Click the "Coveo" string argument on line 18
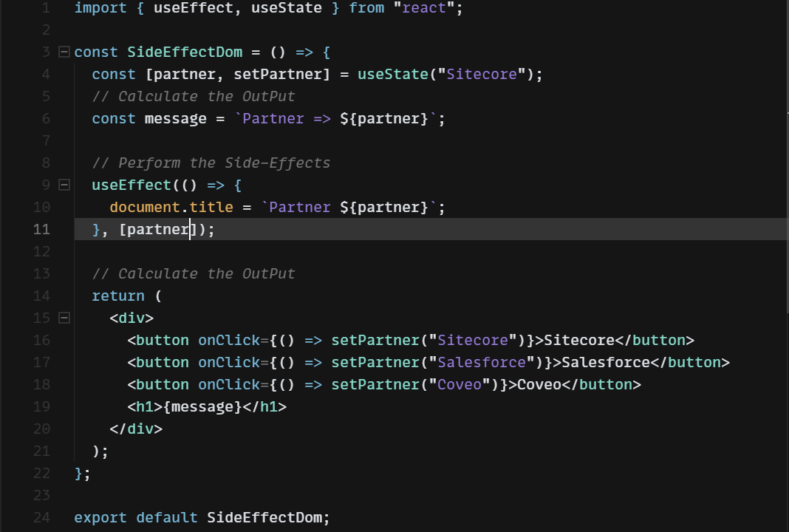The image size is (789, 532). (460, 384)
